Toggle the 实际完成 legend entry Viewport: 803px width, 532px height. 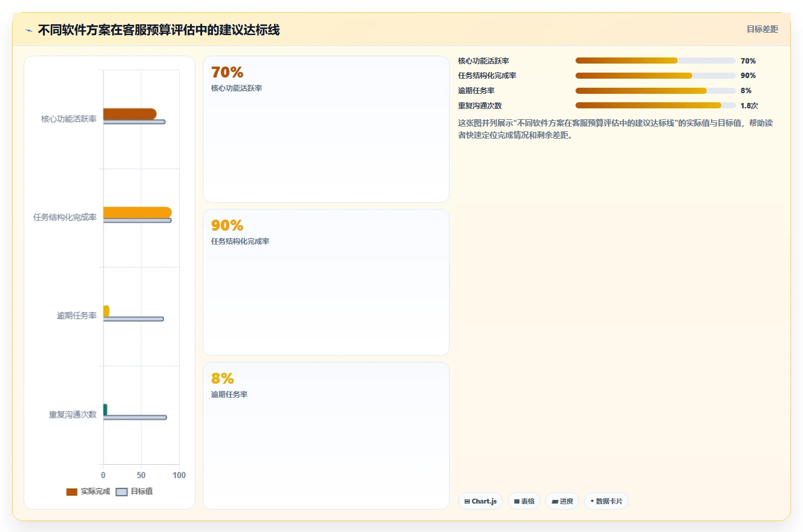88,491
